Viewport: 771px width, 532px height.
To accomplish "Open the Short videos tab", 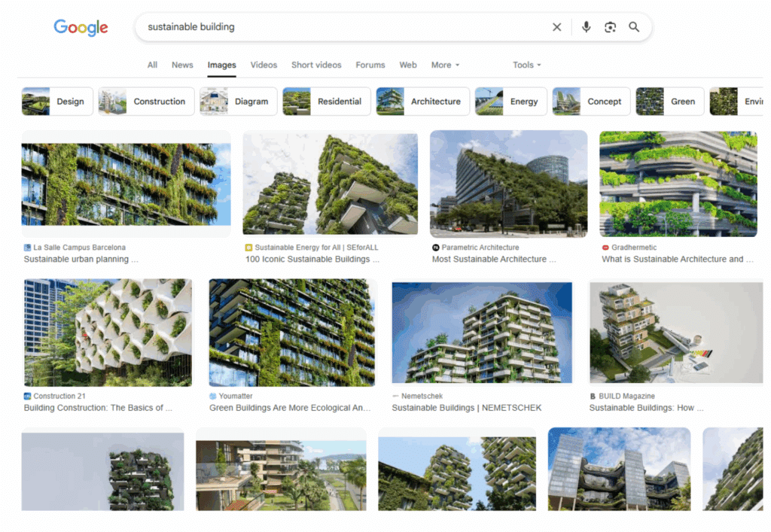I will tap(316, 65).
